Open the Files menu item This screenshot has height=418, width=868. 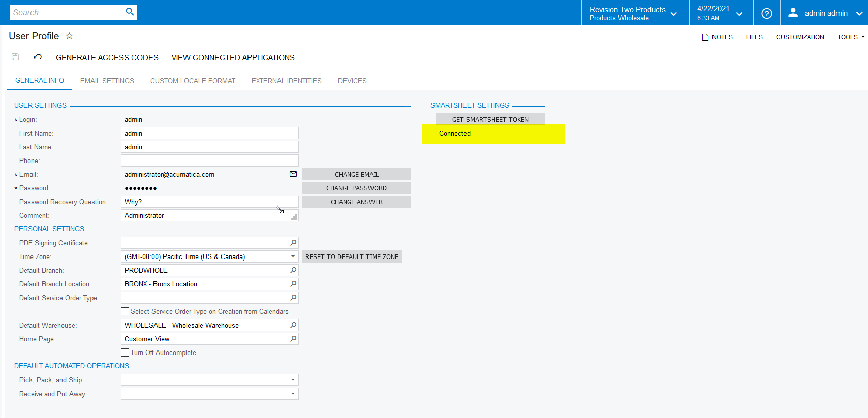[754, 37]
